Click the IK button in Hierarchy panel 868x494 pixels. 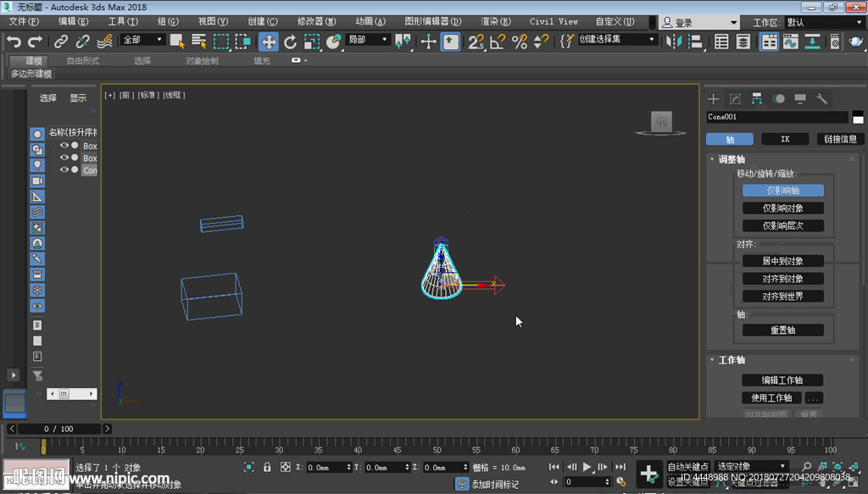(x=785, y=139)
